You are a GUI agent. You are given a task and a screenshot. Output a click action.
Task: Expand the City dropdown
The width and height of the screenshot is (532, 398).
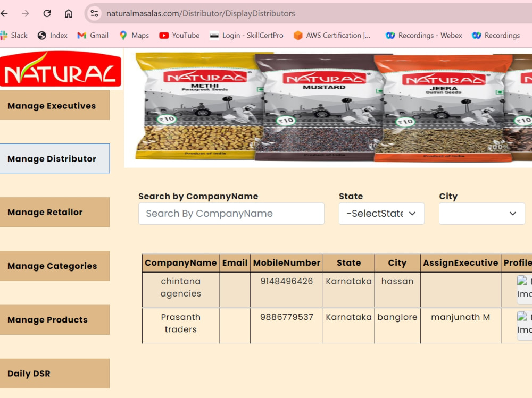tap(482, 214)
